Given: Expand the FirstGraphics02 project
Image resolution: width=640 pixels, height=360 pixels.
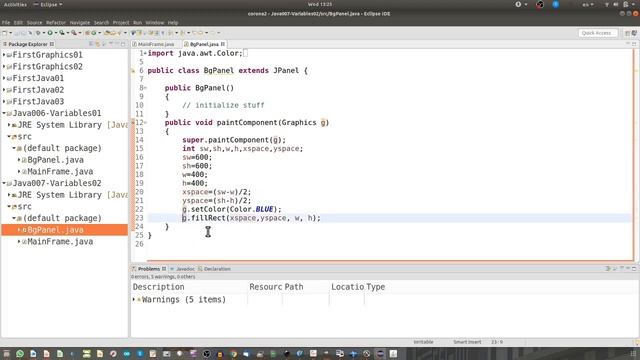Looking at the screenshot, I should [x=4, y=67].
